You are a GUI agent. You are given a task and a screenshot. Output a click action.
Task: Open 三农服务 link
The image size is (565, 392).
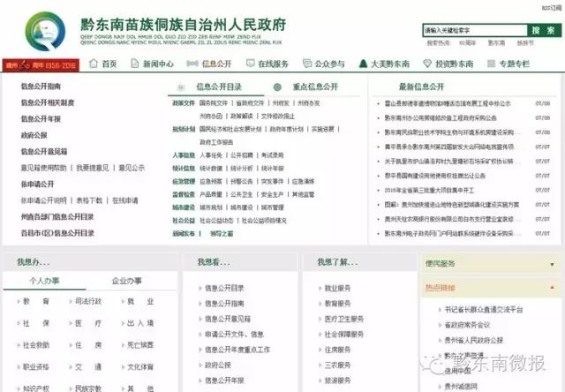coord(337,365)
